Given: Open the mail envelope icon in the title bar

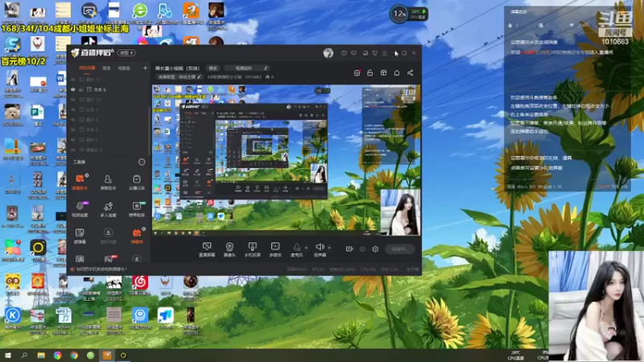Looking at the screenshot, I should [x=344, y=53].
